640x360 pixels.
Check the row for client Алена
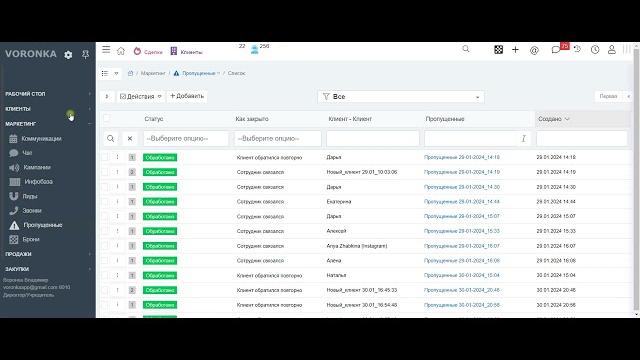(105, 260)
